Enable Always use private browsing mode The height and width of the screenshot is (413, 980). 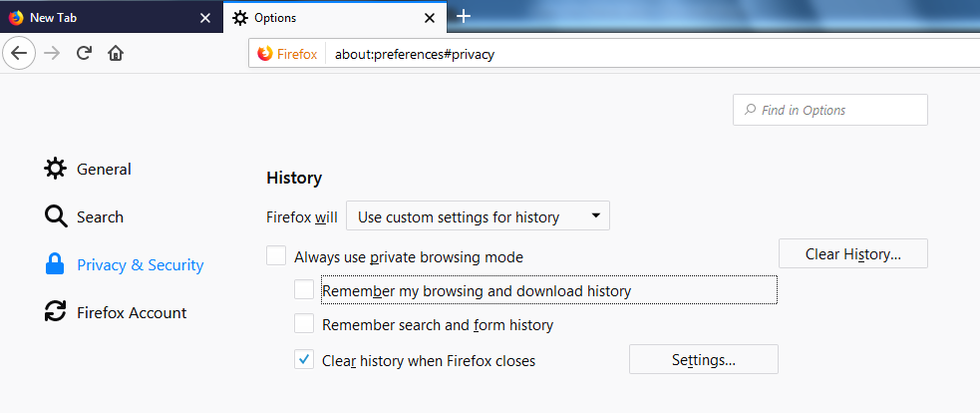pos(276,256)
